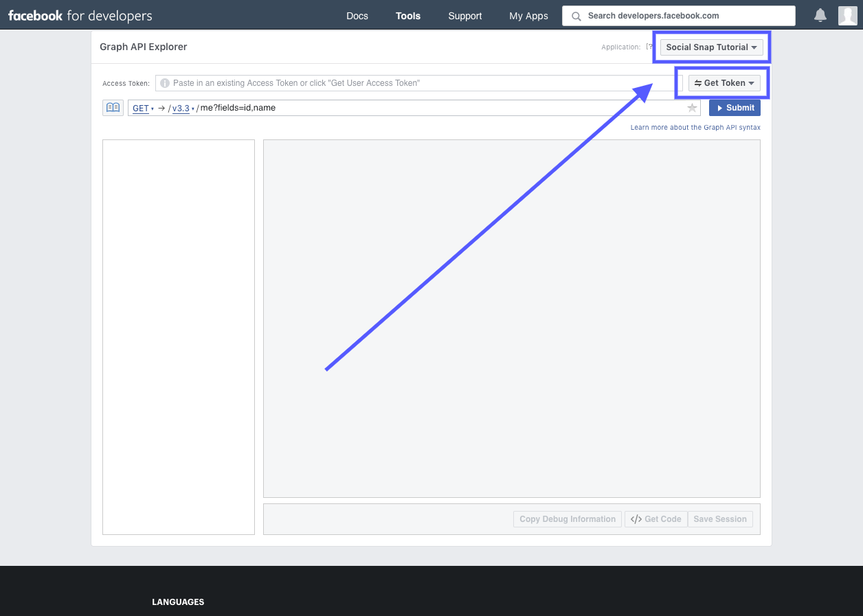Open the Graph API docs book icon
Screen dimensions: 863x616
click(113, 107)
